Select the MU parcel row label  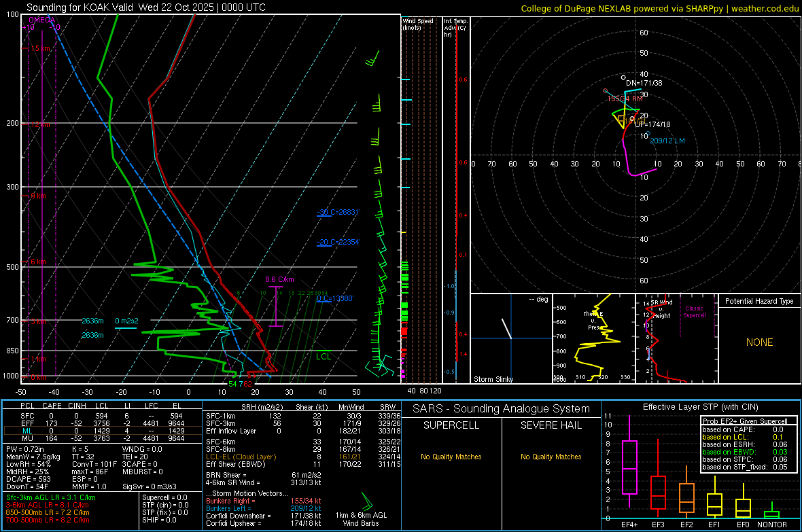pyautogui.click(x=27, y=438)
